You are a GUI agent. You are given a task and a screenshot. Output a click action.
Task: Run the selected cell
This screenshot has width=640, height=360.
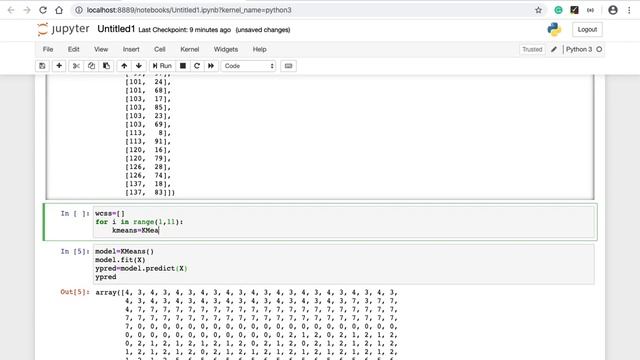(162, 66)
